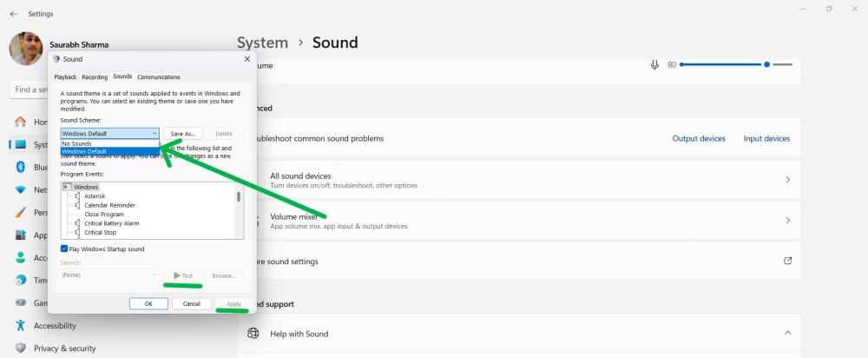Open the Communications tab
The image size is (868, 358).
(x=158, y=77)
